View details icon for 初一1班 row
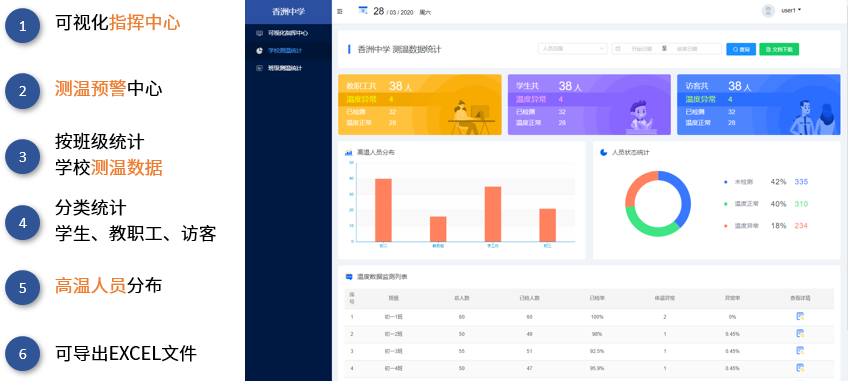852x392 pixels. (800, 316)
